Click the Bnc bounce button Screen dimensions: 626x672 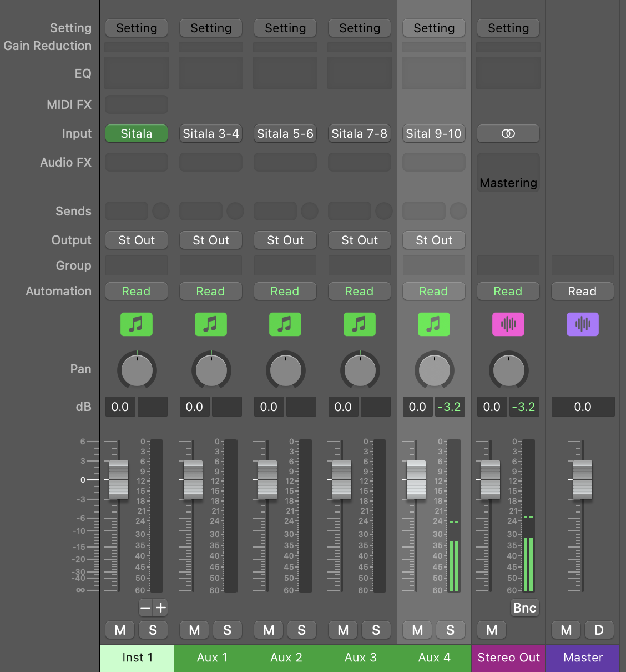pyautogui.click(x=524, y=608)
